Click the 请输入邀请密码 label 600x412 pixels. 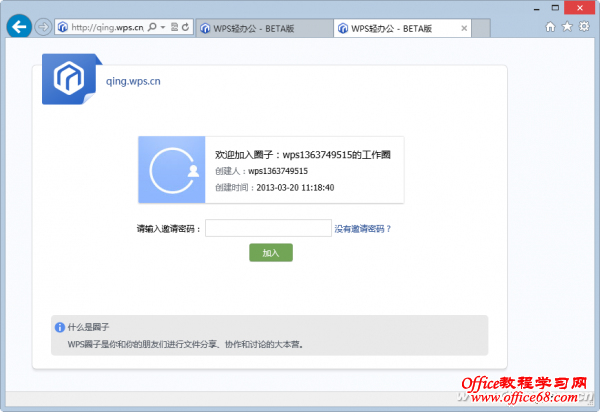click(169, 229)
